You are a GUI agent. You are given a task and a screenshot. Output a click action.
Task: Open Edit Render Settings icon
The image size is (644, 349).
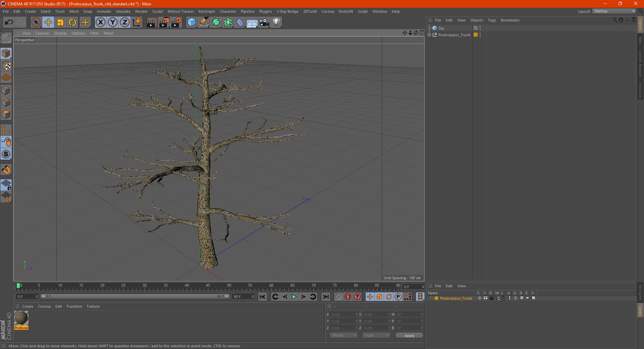176,22
